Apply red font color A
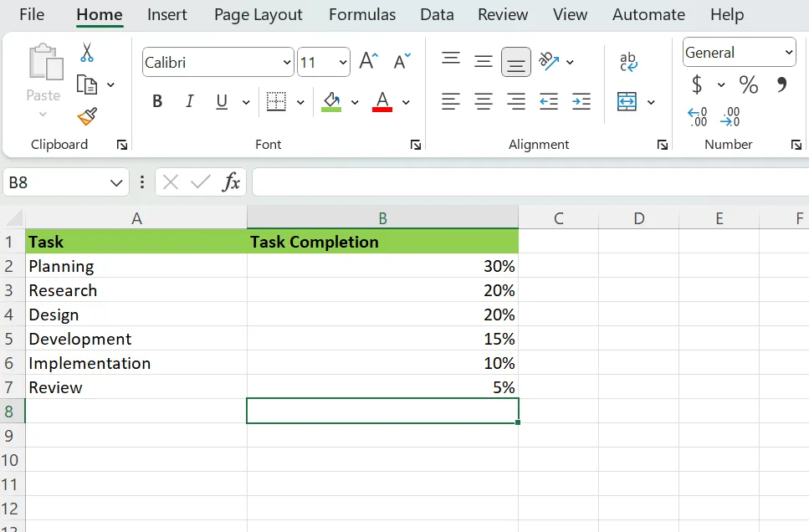Viewport: 809px width, 532px height. click(x=381, y=102)
